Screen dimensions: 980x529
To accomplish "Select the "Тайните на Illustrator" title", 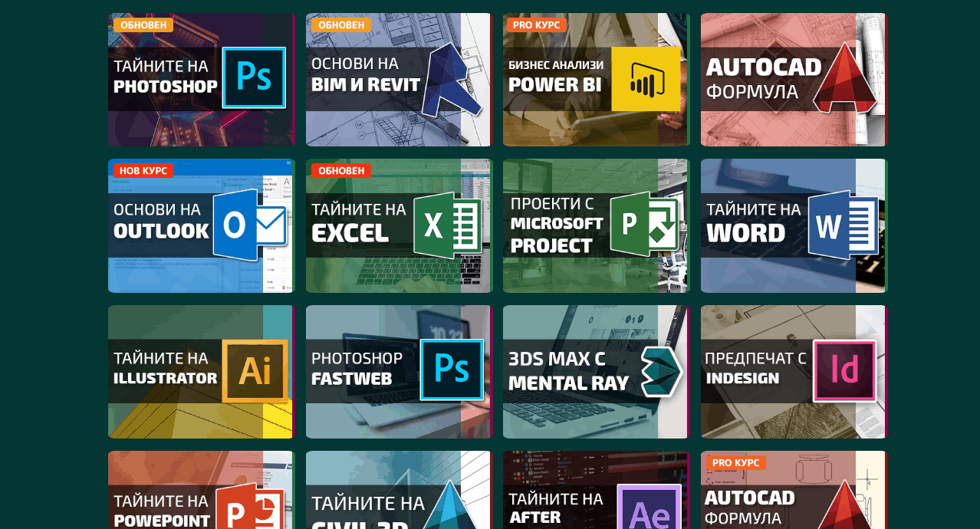I will click(x=166, y=368).
